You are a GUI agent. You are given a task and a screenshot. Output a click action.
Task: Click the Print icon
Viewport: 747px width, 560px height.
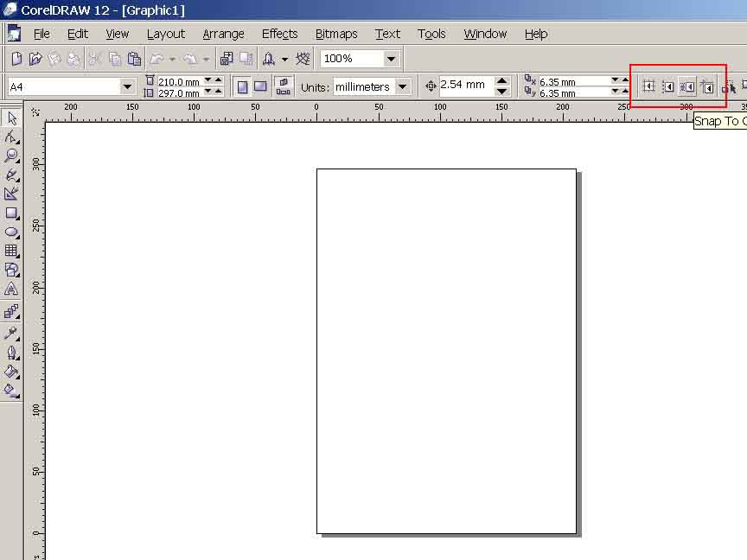pyautogui.click(x=73, y=59)
